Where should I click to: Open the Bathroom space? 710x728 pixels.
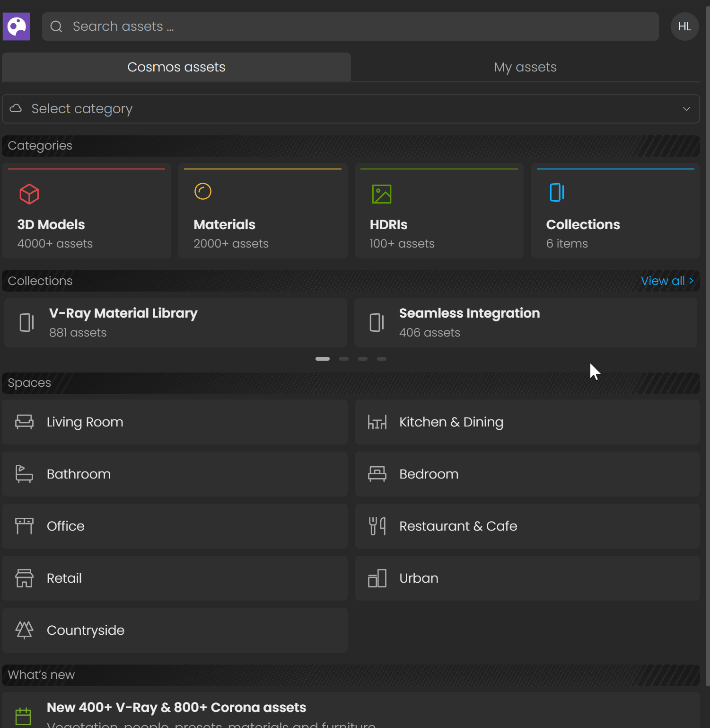175,474
